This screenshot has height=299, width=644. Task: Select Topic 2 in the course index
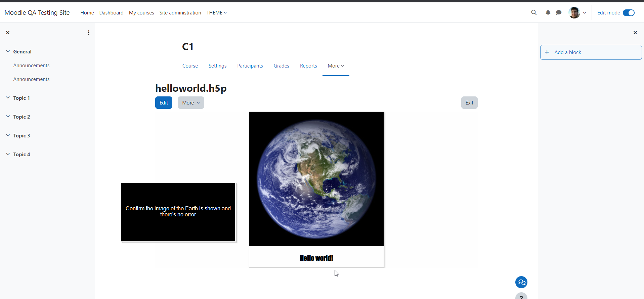(x=22, y=117)
